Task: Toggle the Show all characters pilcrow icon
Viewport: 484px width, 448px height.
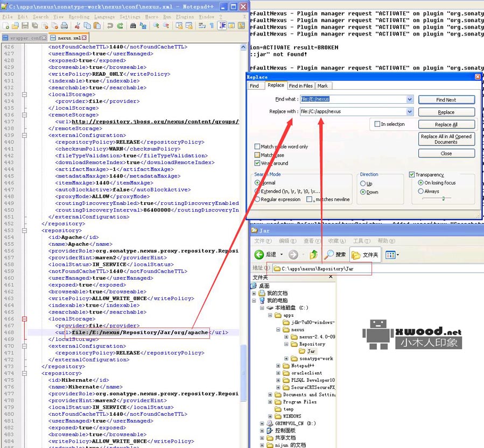Action: (x=212, y=26)
